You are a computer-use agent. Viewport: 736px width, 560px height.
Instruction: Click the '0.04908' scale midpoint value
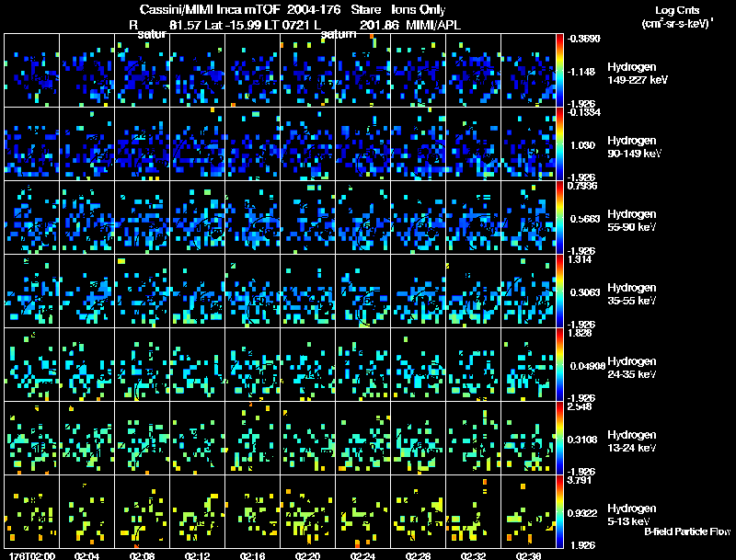coord(587,366)
